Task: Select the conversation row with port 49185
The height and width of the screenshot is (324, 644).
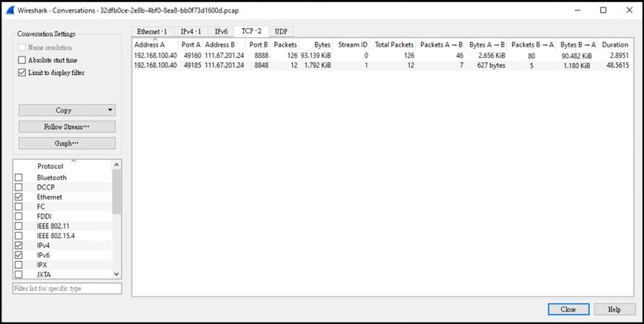Action: coord(382,65)
